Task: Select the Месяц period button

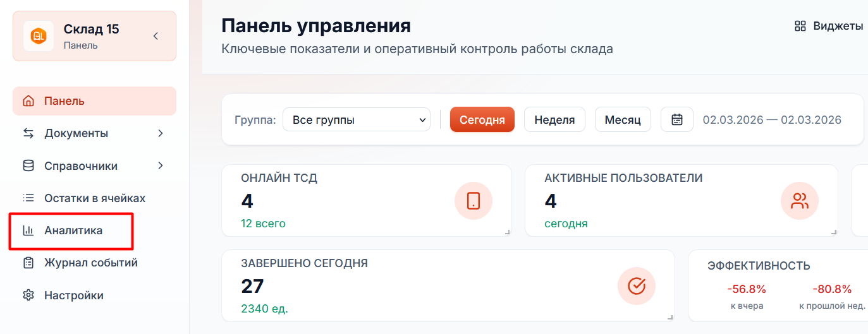Action: 623,119
